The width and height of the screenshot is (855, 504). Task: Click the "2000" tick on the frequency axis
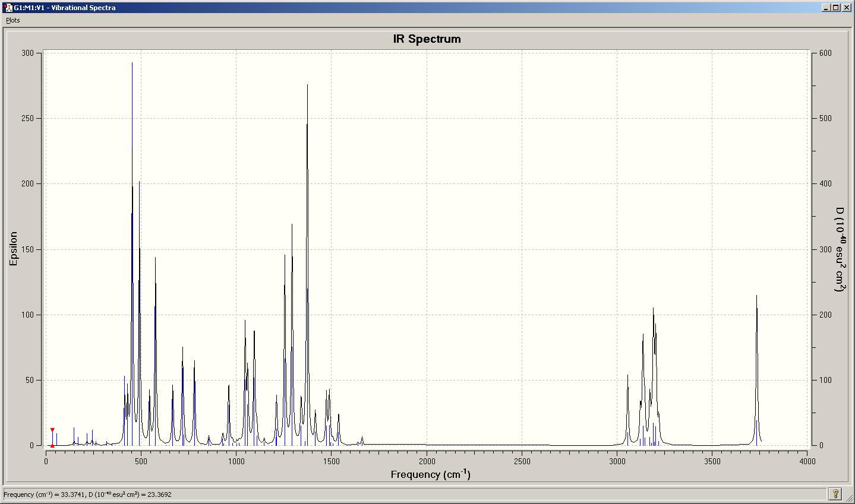pyautogui.click(x=427, y=461)
